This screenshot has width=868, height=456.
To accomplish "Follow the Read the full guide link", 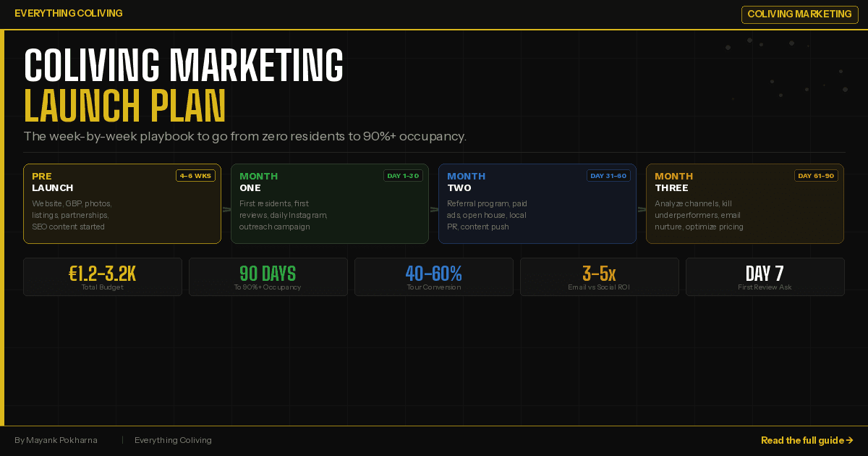I will tap(803, 440).
